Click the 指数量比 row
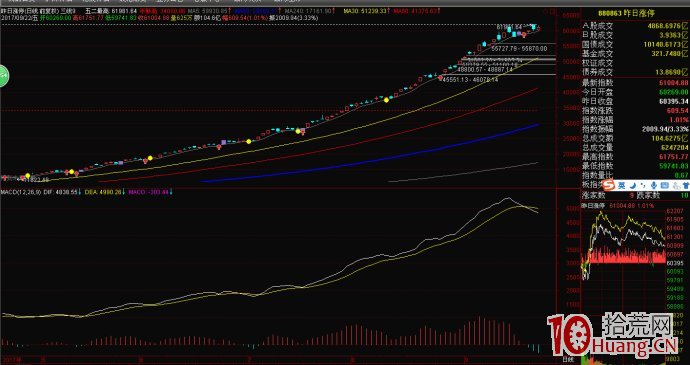The image size is (690, 365). pyautogui.click(x=635, y=175)
